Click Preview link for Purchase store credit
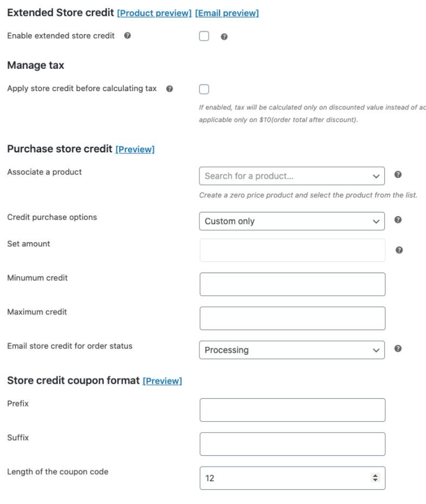 click(x=135, y=149)
